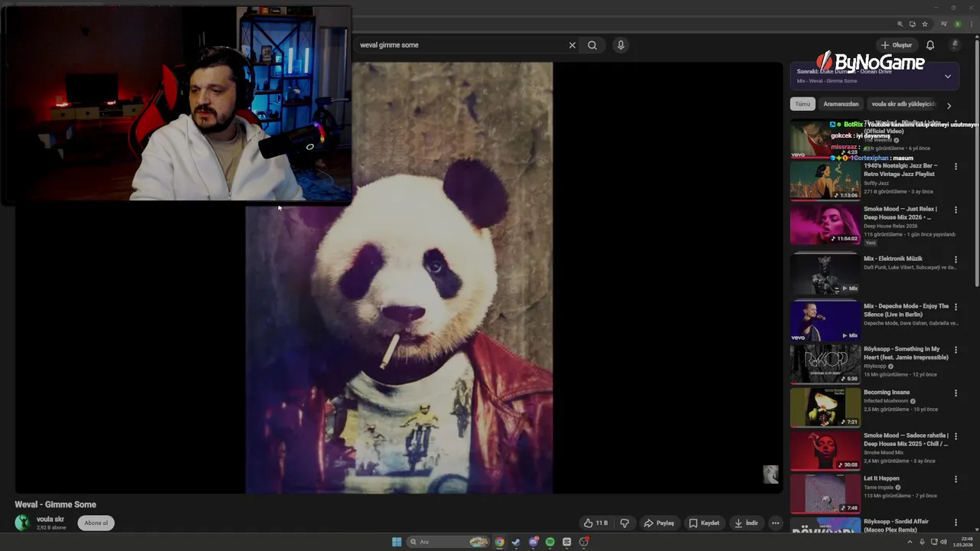Image resolution: width=980 pixels, height=551 pixels.
Task: Open Windows Start menu
Action: [397, 542]
